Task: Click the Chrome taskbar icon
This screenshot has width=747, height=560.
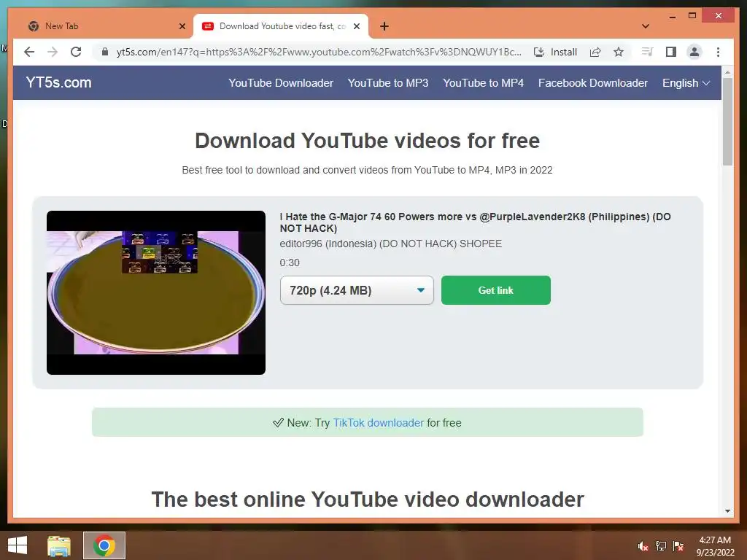Action: click(x=104, y=545)
